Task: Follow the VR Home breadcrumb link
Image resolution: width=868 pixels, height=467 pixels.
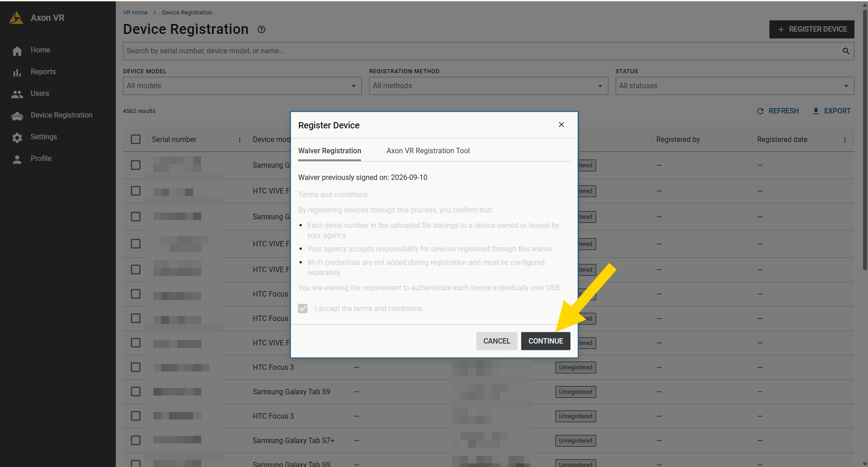Action: click(x=135, y=13)
